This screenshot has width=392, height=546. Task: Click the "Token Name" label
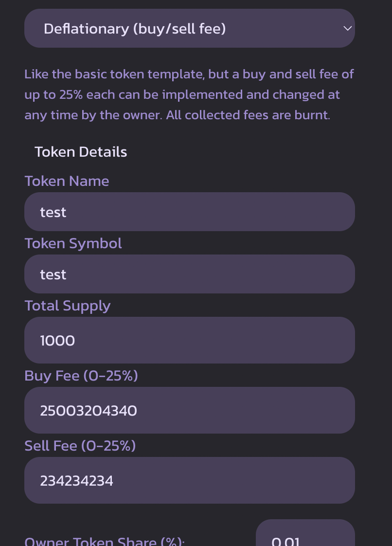pyautogui.click(x=67, y=181)
